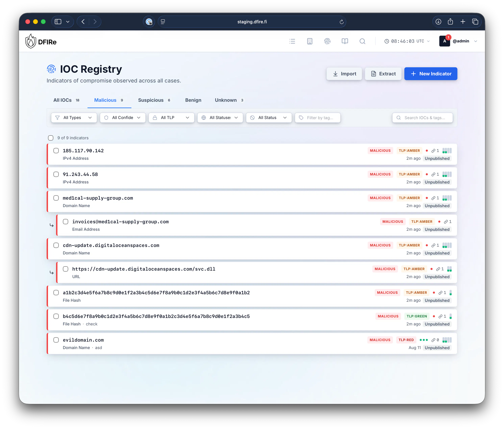Open the header search magnifier icon
This screenshot has width=504, height=429.
tap(362, 41)
